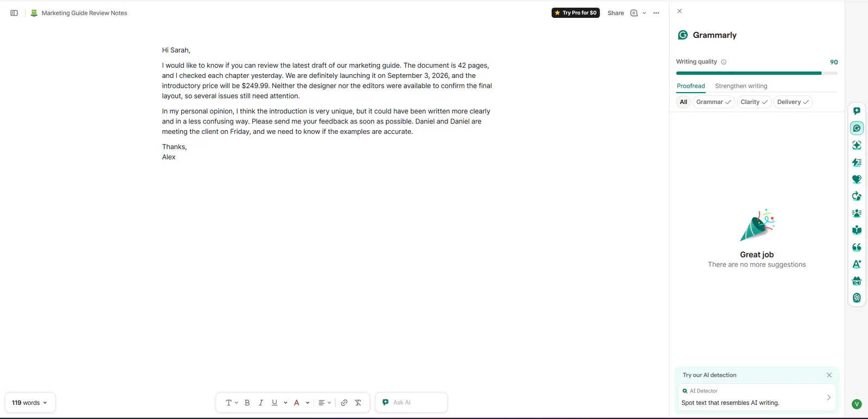The width and height of the screenshot is (868, 419).
Task: Open the text style T dropdown
Action: point(232,403)
